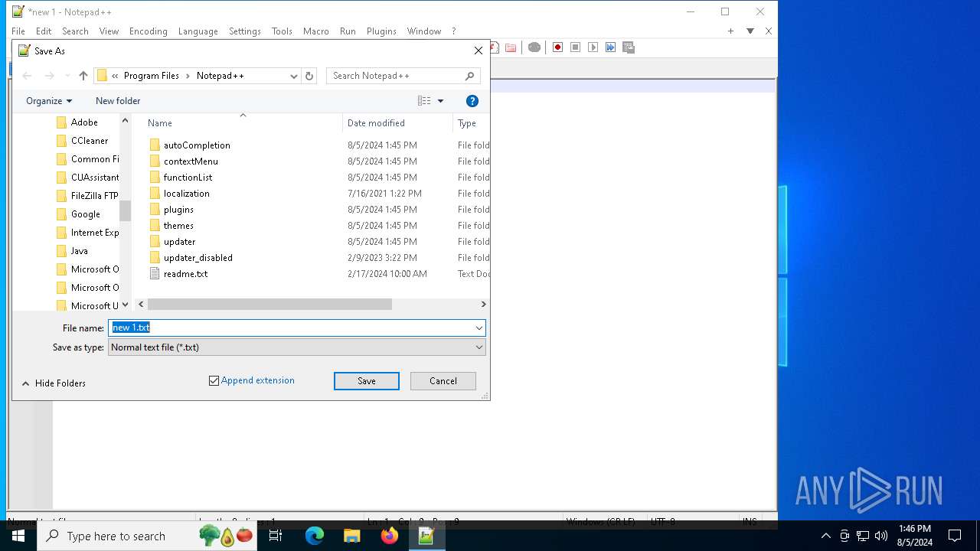The width and height of the screenshot is (980, 551).
Task: Click the horizontal scrollbar in file list
Action: (269, 305)
